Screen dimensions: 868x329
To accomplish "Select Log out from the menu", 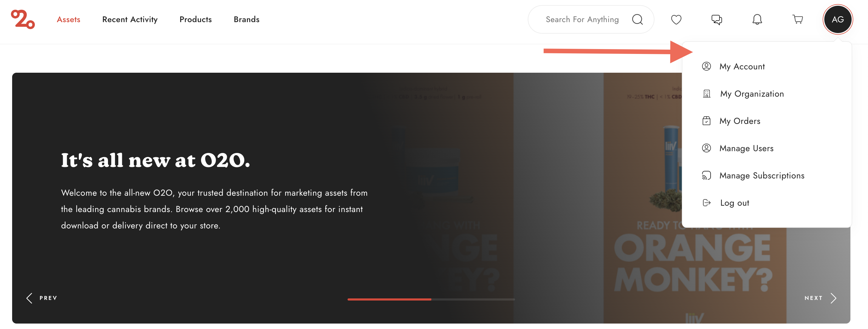I will coord(734,203).
